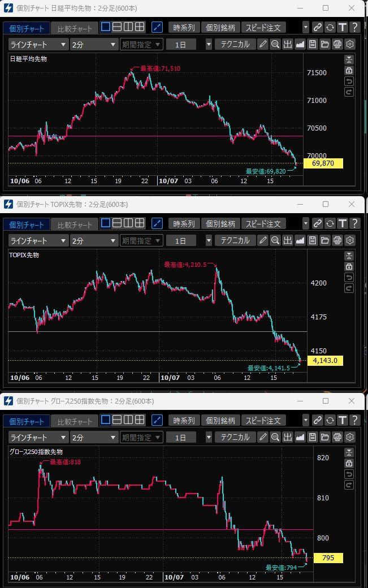The height and width of the screenshot is (588, 368).
Task: Click the link icon in グロース250指数先物 window
Action: 318,420
